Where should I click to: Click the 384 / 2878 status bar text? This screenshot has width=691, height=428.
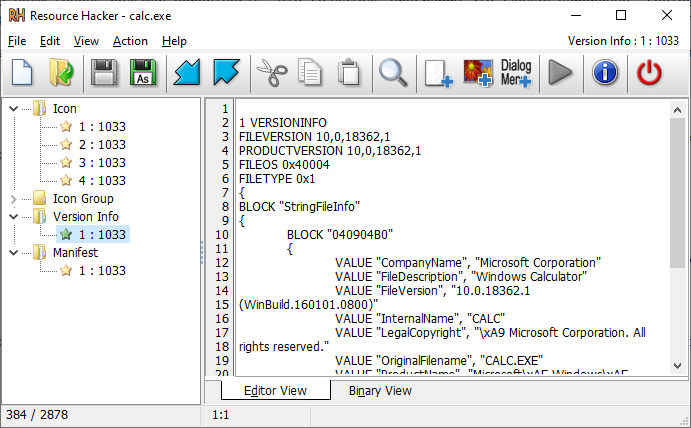click(37, 415)
